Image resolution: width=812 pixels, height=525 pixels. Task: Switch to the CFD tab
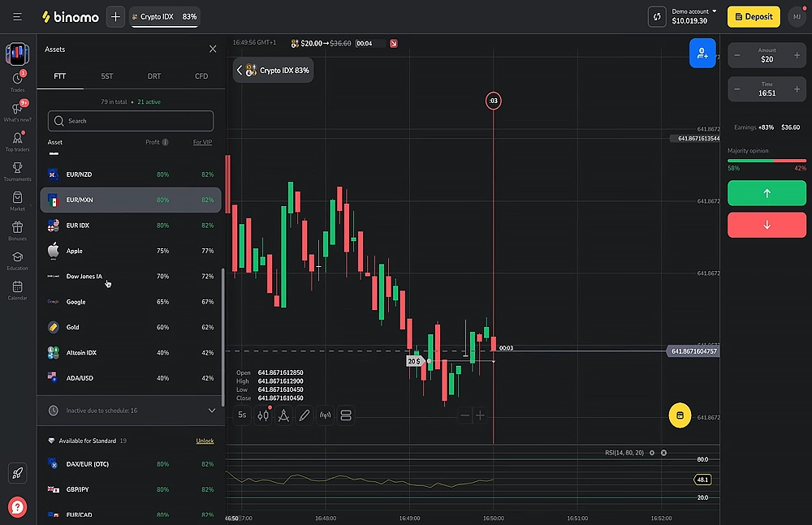click(x=201, y=76)
